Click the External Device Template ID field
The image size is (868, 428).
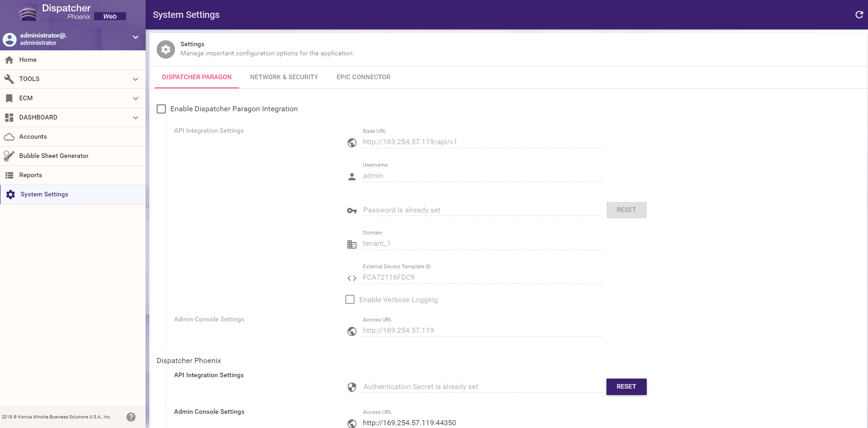point(482,277)
